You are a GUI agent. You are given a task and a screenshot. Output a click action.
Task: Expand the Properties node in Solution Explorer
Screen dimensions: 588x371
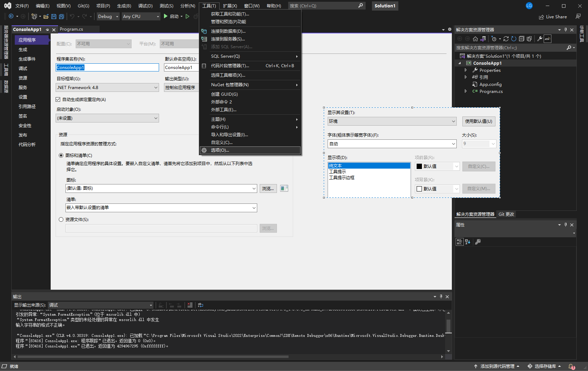pyautogui.click(x=466, y=70)
